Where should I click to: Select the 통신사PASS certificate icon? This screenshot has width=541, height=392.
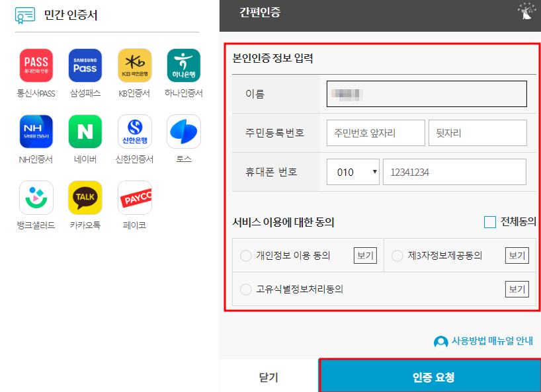pos(36,65)
